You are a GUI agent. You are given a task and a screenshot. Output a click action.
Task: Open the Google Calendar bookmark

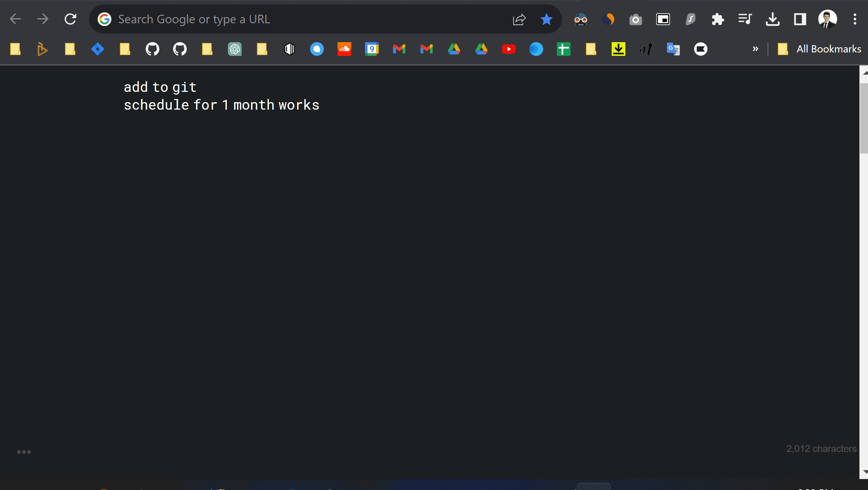tap(371, 49)
